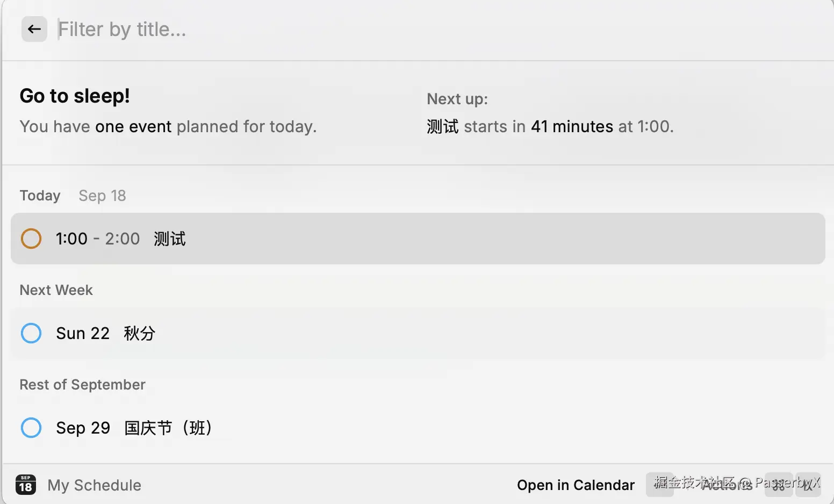
Task: Click the one event planned summary text
Action: (168, 127)
